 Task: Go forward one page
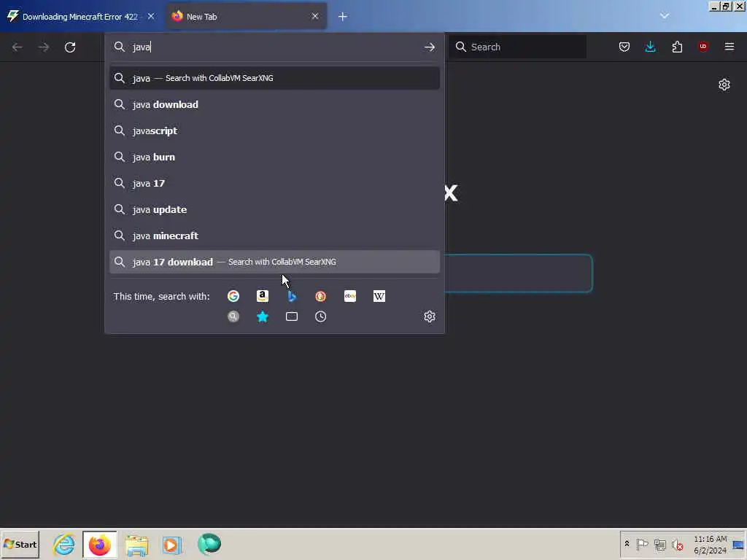pyautogui.click(x=44, y=47)
